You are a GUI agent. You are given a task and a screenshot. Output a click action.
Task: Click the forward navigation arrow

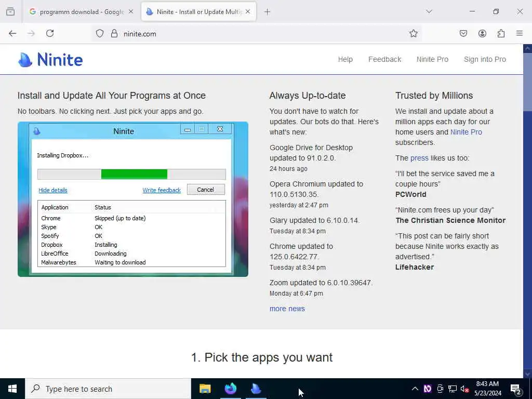coord(31,33)
